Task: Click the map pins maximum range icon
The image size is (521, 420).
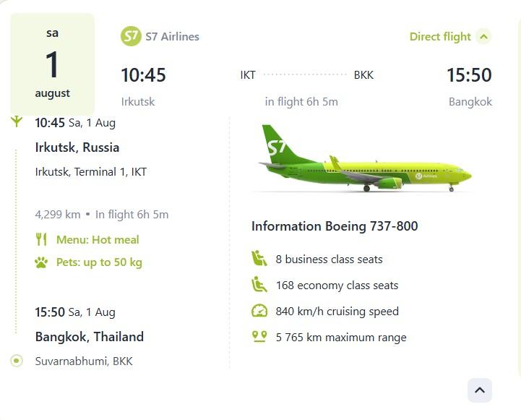Action: pyautogui.click(x=259, y=336)
